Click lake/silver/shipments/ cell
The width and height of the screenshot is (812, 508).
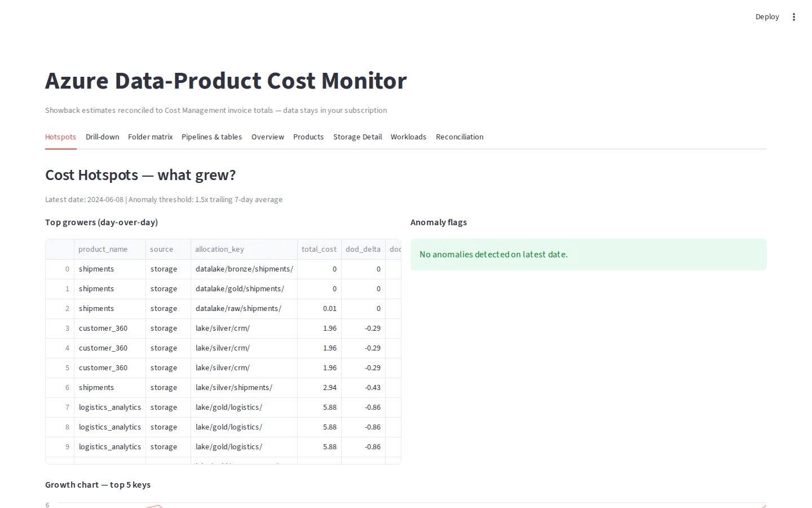coord(244,388)
